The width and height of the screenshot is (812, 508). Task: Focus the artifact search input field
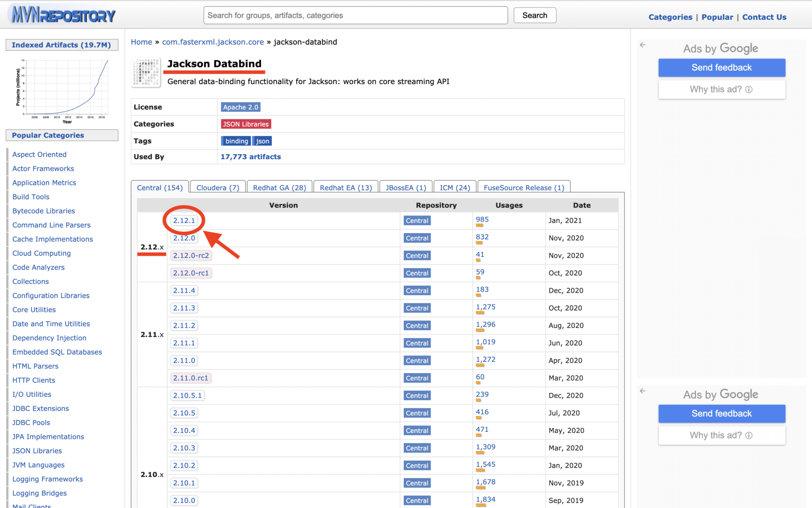coord(355,15)
